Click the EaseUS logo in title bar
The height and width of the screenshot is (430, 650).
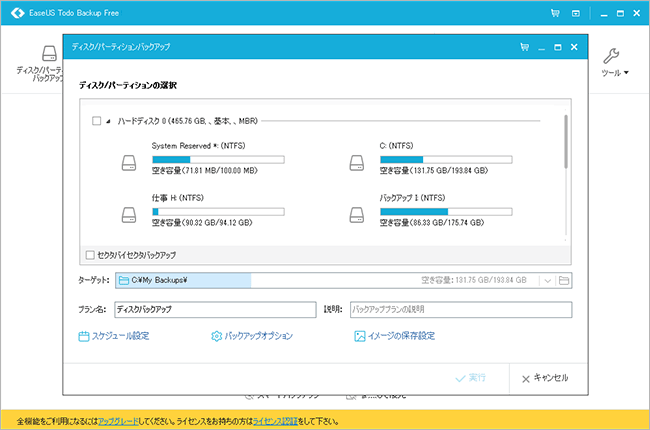tap(18, 13)
